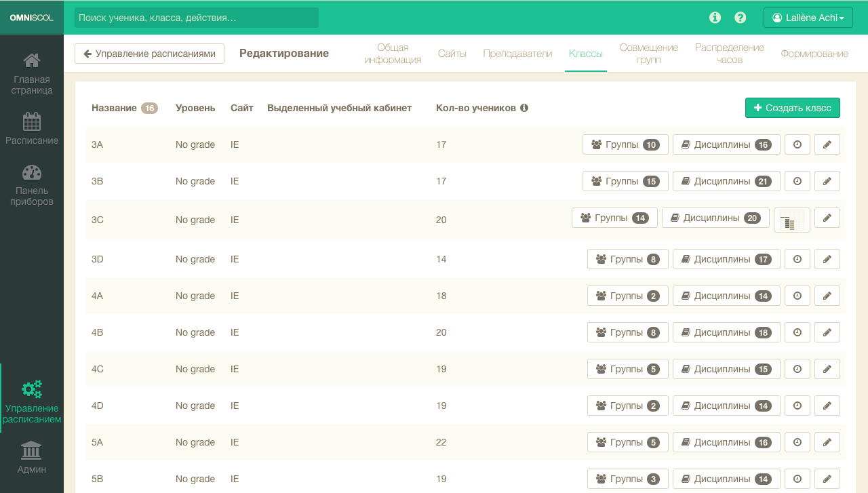Image resolution: width=868 pixels, height=493 pixels.
Task: Open Дисциплины for class 3D
Action: click(726, 259)
